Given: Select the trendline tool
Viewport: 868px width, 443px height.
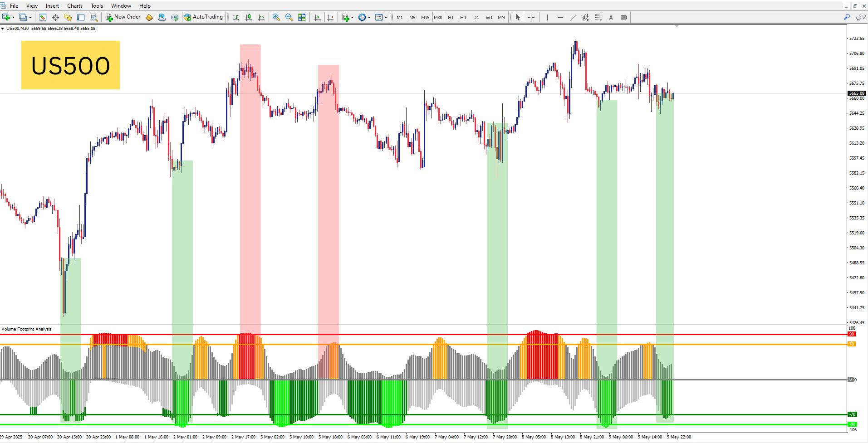Looking at the screenshot, I should tap(573, 17).
